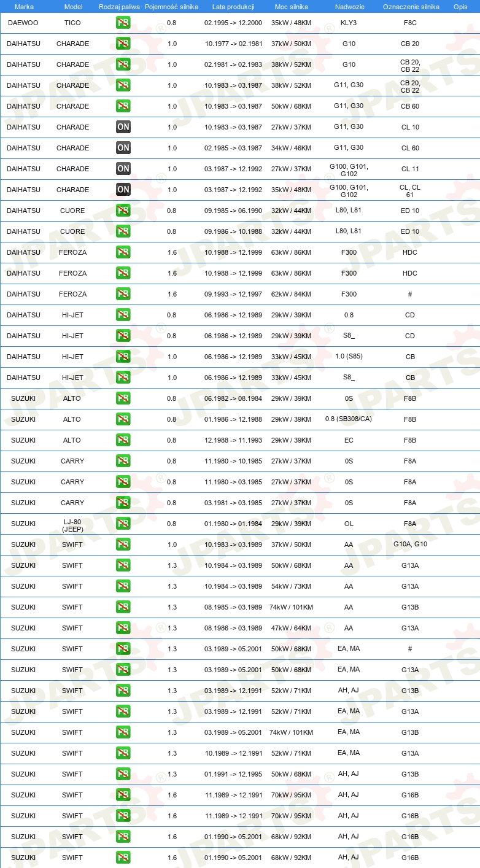Screen dimensions: 480x868
Task: Click the production years 09.1985 -> 06.1990
Action: point(233,211)
